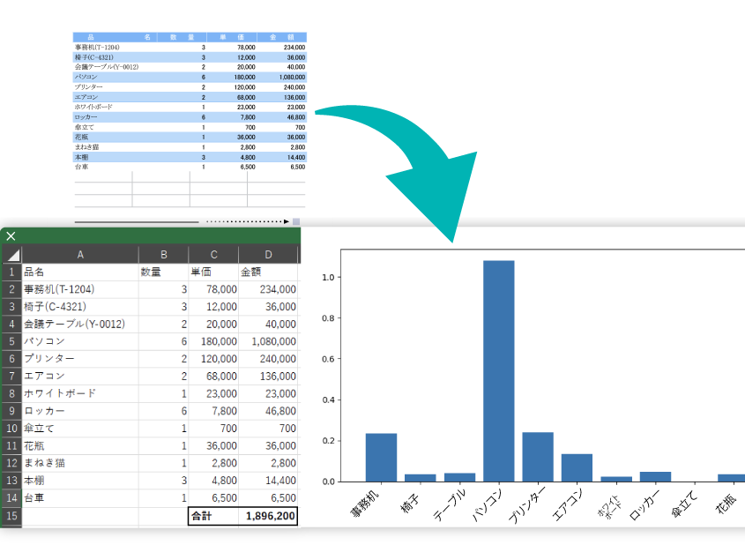
Task: Select column C header
Action: pyautogui.click(x=214, y=255)
